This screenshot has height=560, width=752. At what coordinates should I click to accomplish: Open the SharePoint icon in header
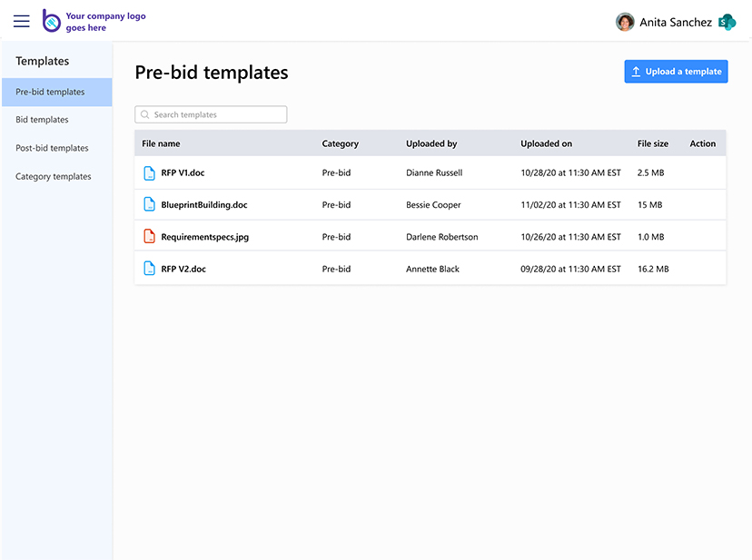[x=727, y=22]
